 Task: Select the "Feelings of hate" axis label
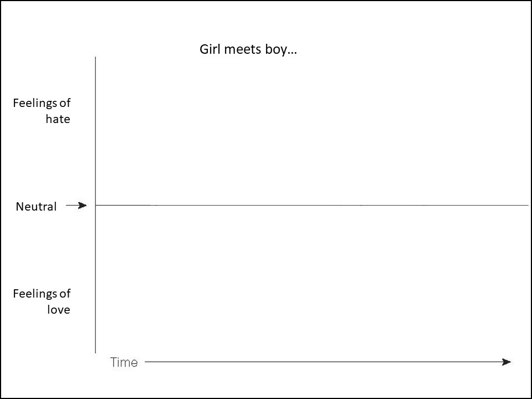point(42,111)
